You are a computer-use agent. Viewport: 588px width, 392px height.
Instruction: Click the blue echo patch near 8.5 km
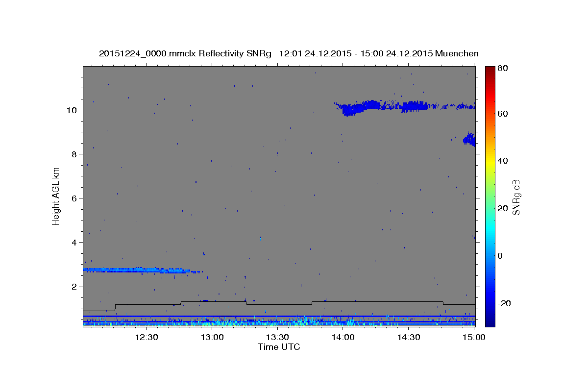[469, 140]
